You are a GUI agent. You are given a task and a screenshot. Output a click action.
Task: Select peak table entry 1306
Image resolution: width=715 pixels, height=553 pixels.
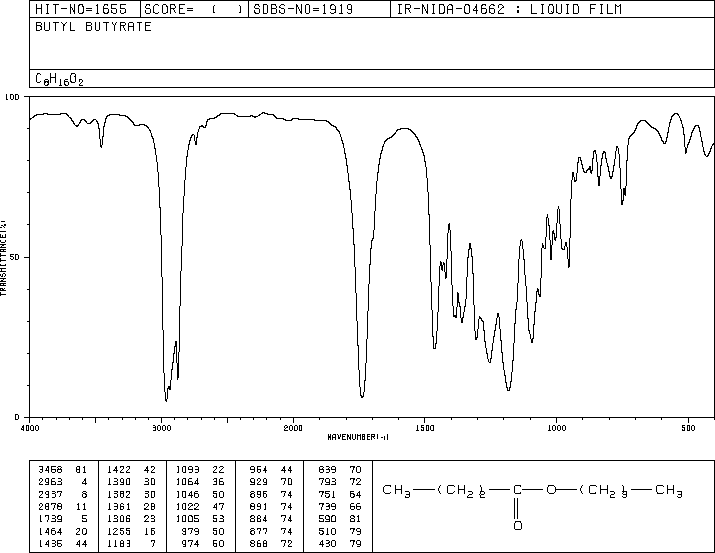point(131,519)
